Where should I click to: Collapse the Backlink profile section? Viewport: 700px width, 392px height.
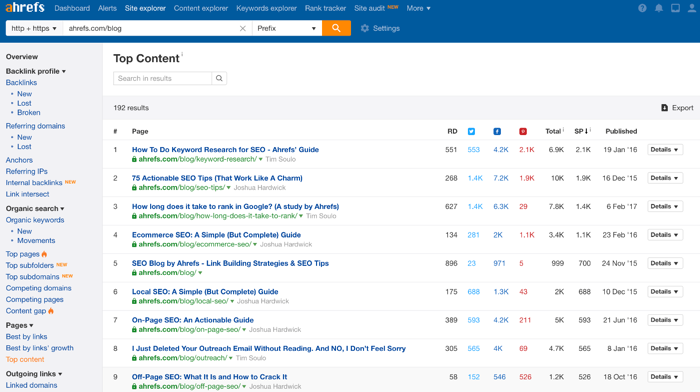point(36,71)
